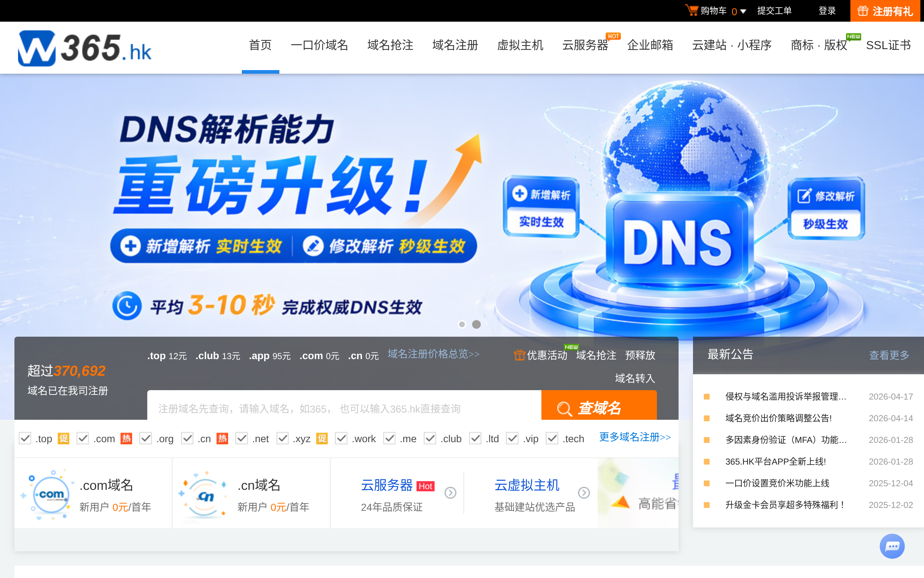Click the gift icon next to 优惠活动
Viewport: 924px width, 578px height.
[519, 355]
